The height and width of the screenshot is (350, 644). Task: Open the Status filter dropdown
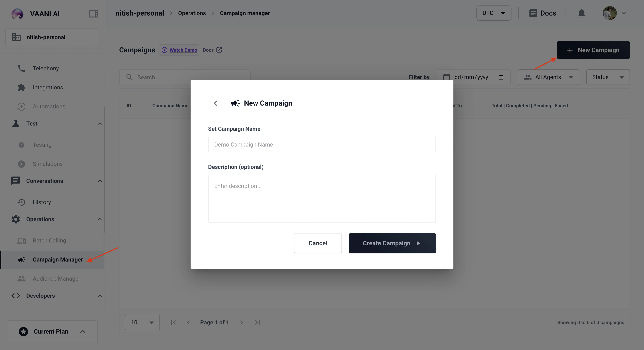tap(608, 77)
